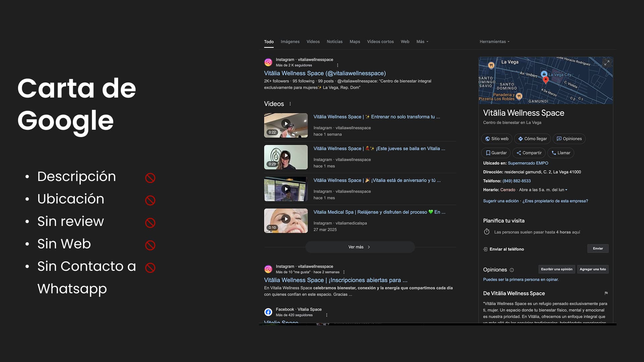Viewport: 644px width, 362px height.
Task: Open 'Relájense y disfruten del proceso' video link
Action: click(x=379, y=212)
